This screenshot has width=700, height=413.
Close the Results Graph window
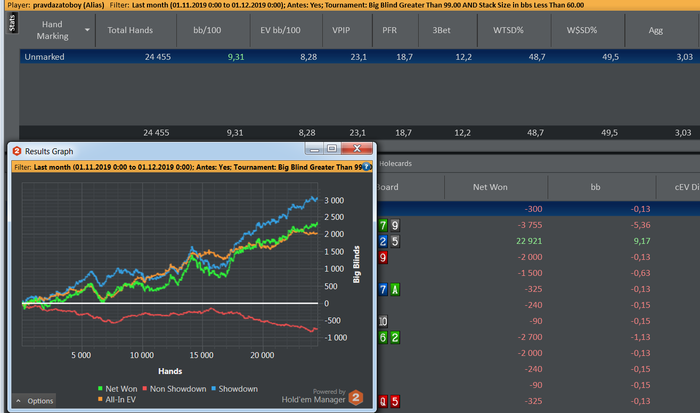click(357, 148)
